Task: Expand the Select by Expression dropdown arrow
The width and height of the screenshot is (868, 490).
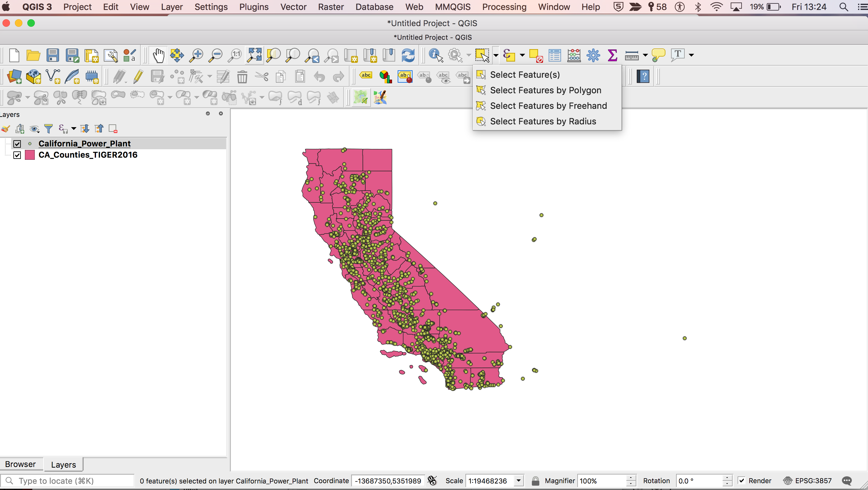Action: pos(522,55)
